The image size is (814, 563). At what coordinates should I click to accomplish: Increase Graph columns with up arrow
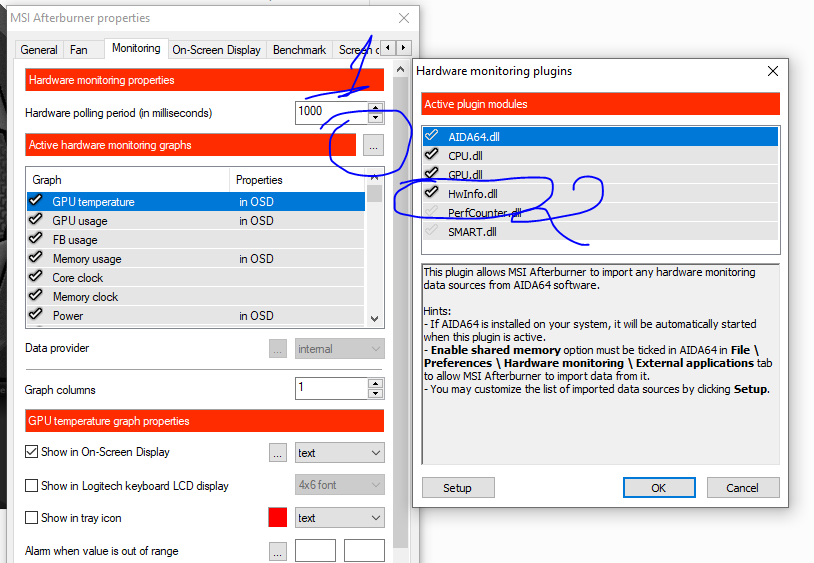(375, 383)
